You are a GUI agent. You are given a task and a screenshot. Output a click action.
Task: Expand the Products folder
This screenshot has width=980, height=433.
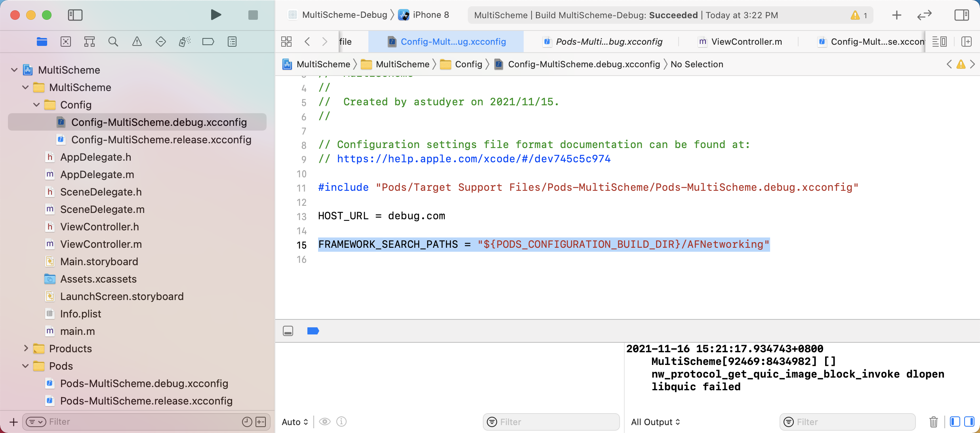26,348
